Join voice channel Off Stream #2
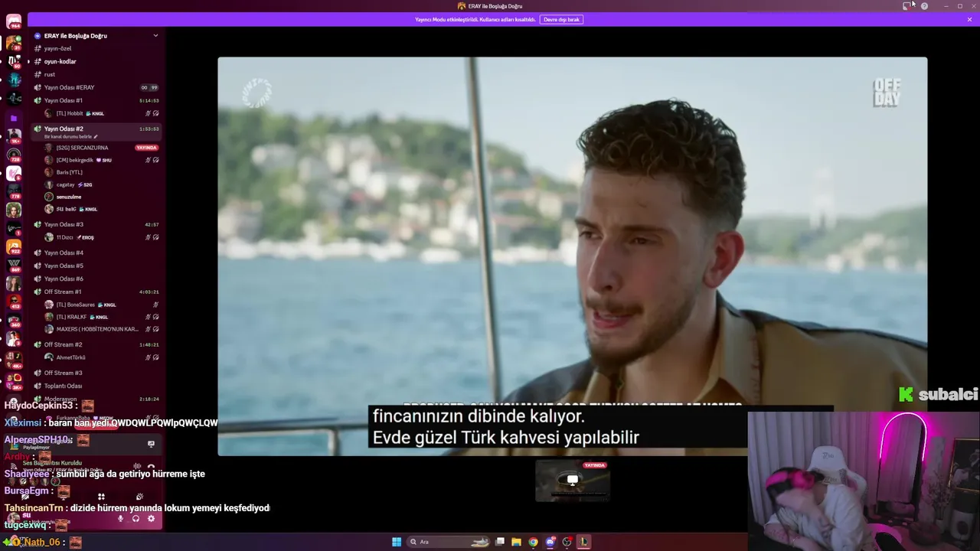980x551 pixels. click(96, 344)
